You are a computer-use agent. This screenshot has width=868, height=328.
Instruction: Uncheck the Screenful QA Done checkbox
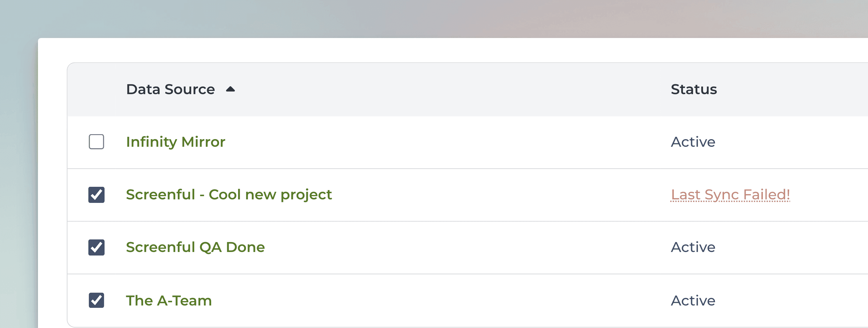tap(96, 247)
